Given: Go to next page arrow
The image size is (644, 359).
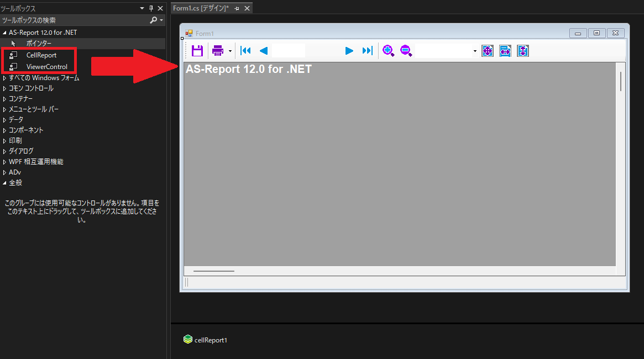Looking at the screenshot, I should [x=349, y=50].
